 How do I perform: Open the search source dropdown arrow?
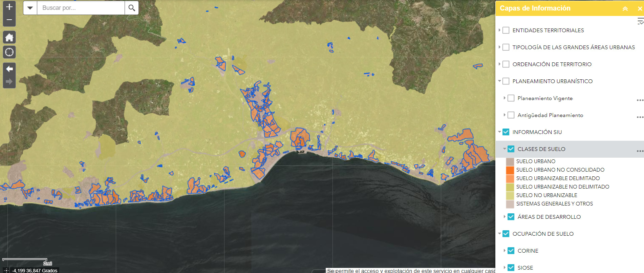[x=30, y=8]
